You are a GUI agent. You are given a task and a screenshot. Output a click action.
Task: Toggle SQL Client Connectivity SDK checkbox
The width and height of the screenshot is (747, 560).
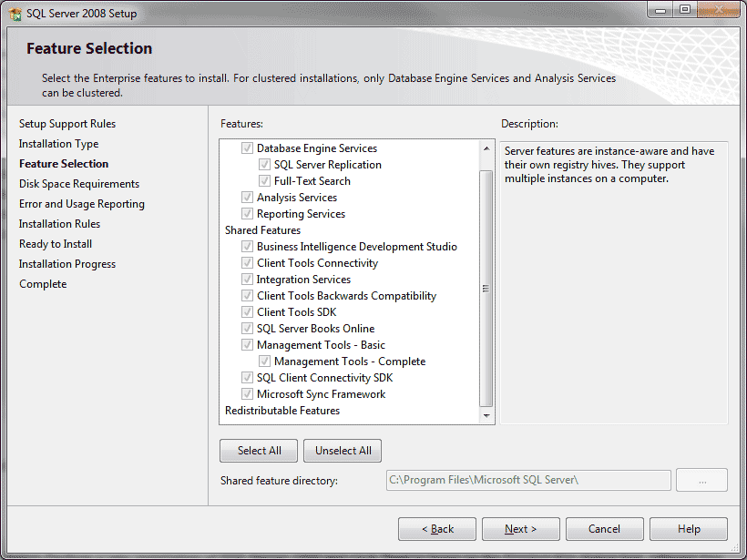pos(247,378)
